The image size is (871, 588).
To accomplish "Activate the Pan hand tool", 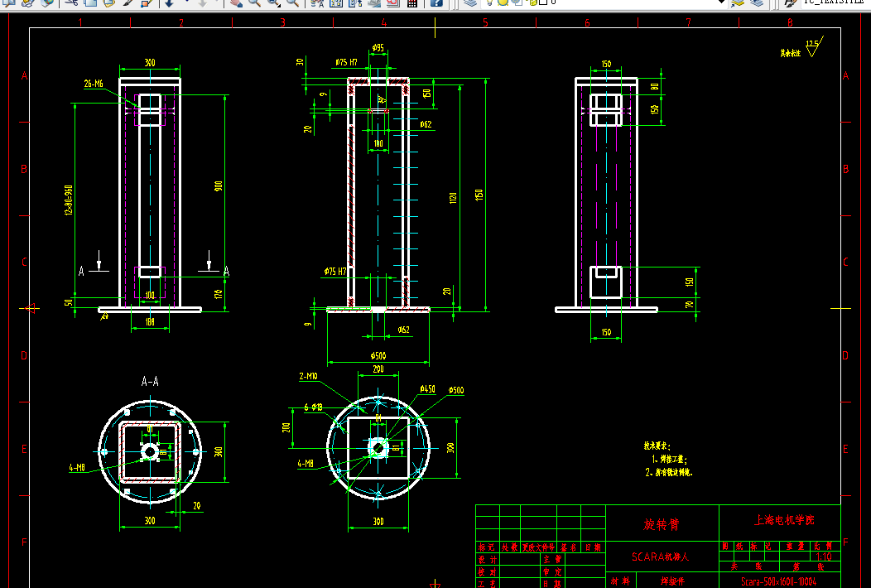I will pyautogui.click(x=236, y=2).
